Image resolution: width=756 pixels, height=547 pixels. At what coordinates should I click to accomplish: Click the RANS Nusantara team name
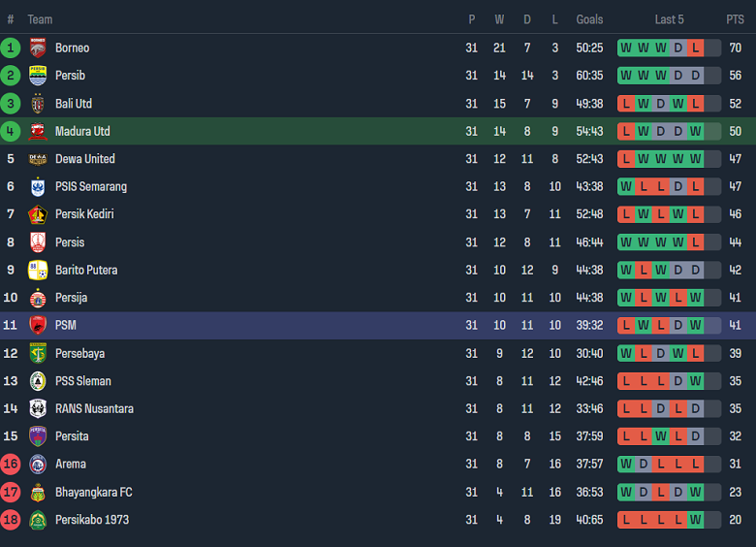pos(94,409)
